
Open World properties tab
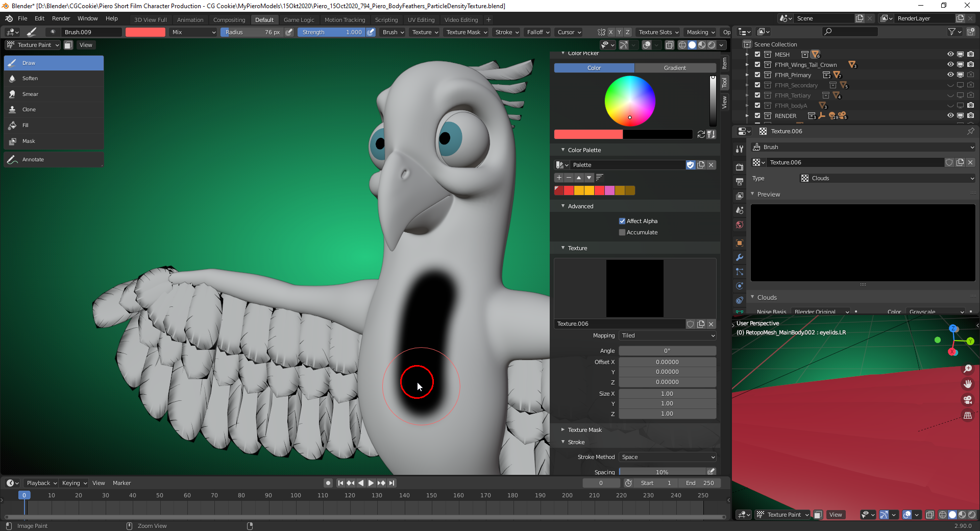pyautogui.click(x=740, y=225)
